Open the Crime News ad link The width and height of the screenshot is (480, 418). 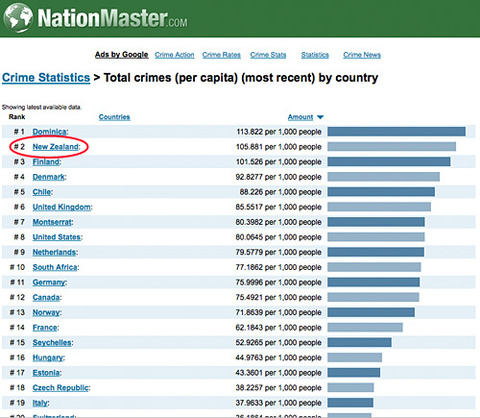[362, 55]
